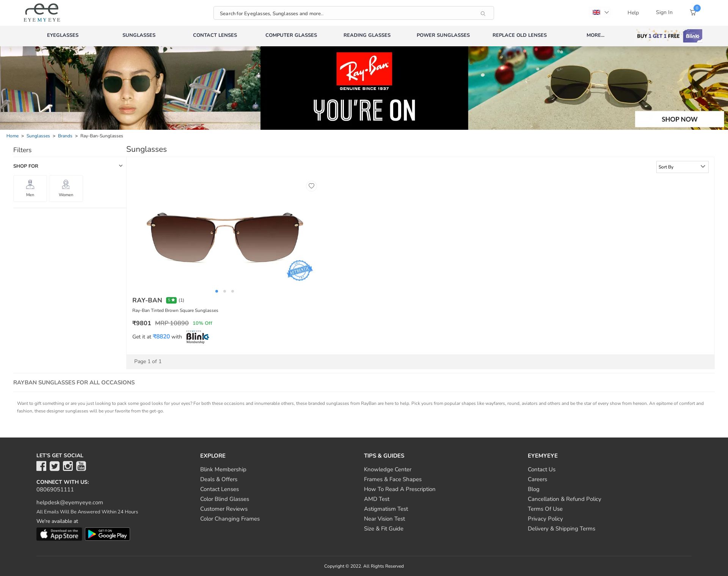
Task: Open the Reading Glasses menu
Action: coord(367,35)
